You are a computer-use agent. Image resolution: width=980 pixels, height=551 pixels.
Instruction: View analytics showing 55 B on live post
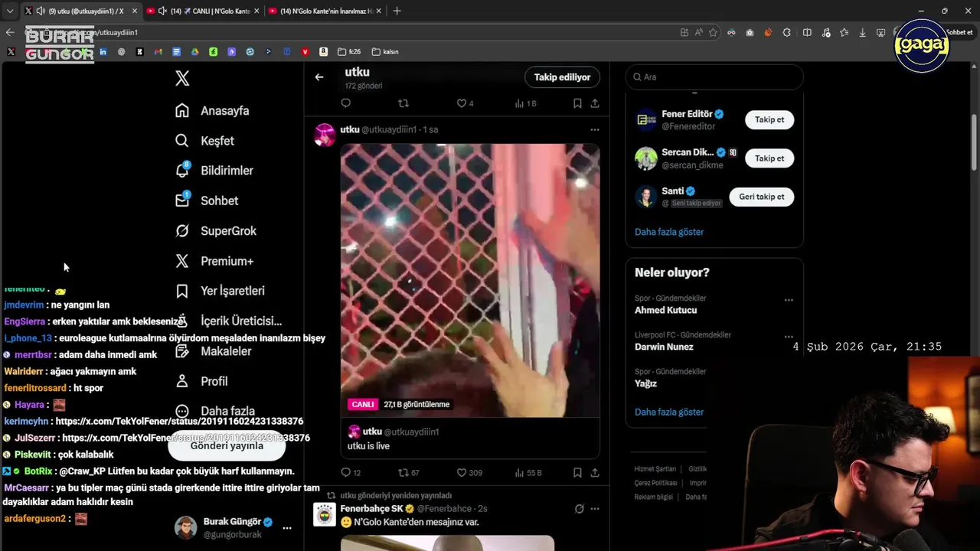pyautogui.click(x=528, y=473)
